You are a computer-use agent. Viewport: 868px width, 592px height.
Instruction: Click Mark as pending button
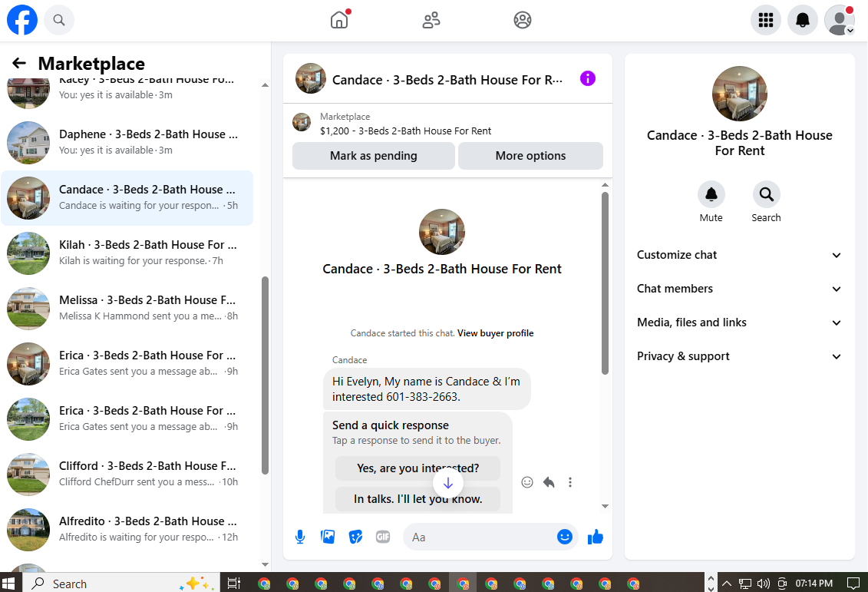coord(374,156)
